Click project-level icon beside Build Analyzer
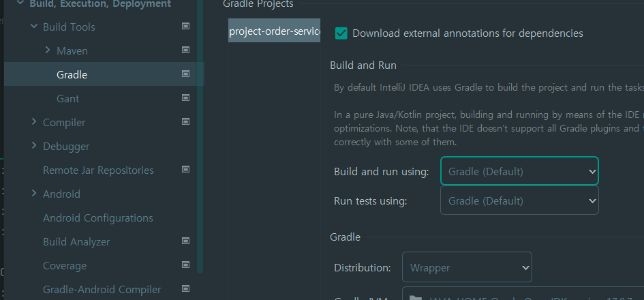This screenshot has width=644, height=300. click(x=185, y=241)
